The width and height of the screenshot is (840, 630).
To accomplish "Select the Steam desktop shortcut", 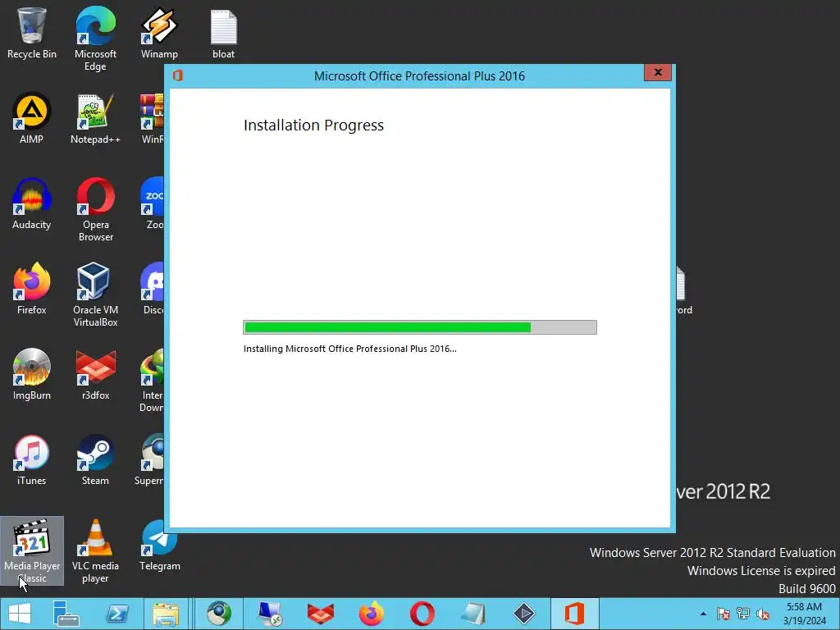I will [x=95, y=460].
